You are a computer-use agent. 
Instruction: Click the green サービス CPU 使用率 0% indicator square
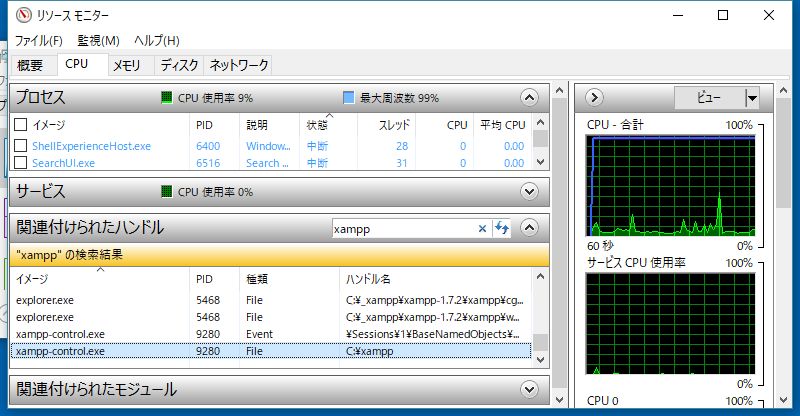click(166, 191)
